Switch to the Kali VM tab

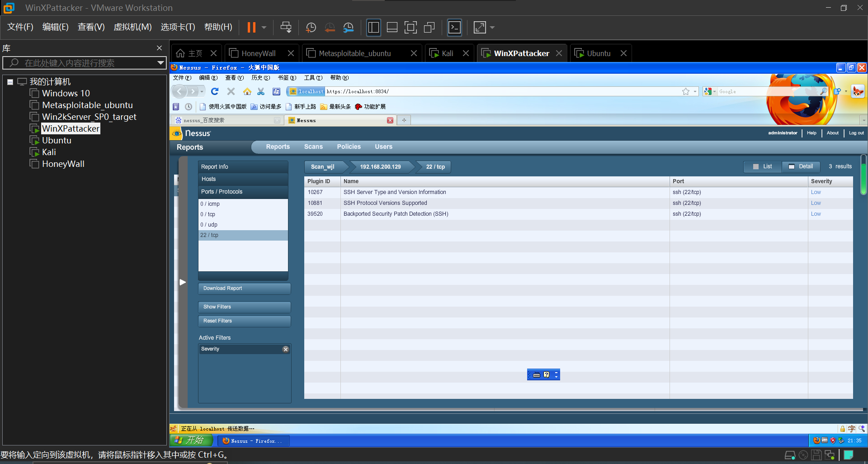447,53
